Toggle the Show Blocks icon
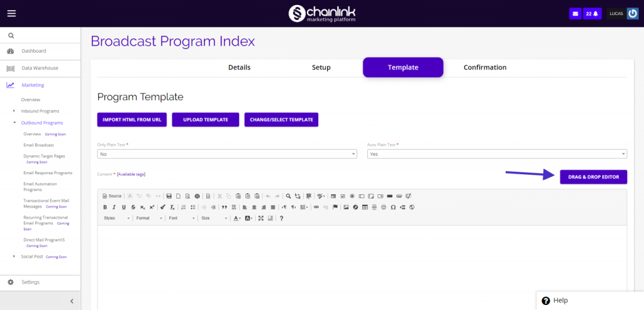 pos(270,218)
